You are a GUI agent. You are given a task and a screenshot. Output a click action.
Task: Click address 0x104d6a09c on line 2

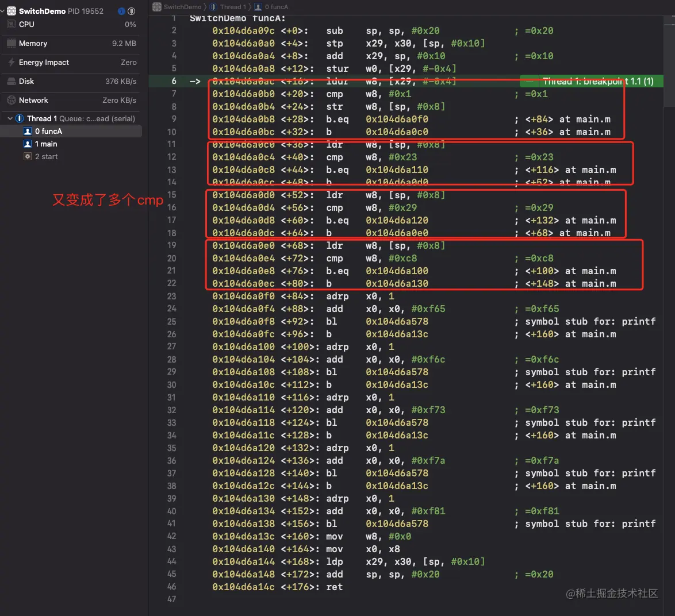click(x=243, y=31)
